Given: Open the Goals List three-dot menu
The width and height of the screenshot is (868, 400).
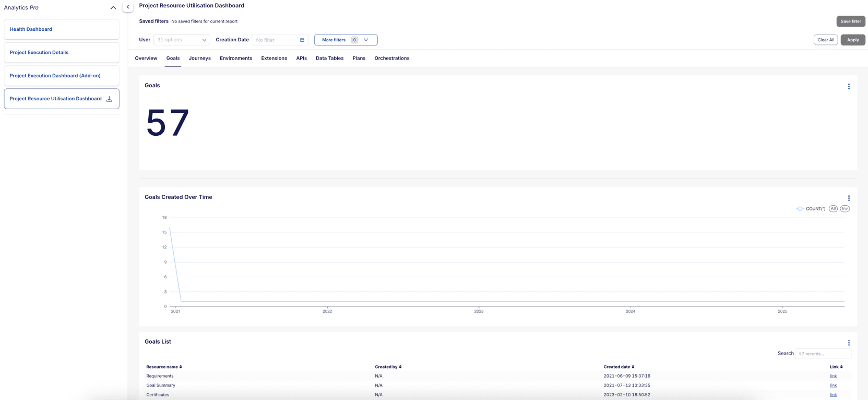Looking at the screenshot, I should pos(849,343).
